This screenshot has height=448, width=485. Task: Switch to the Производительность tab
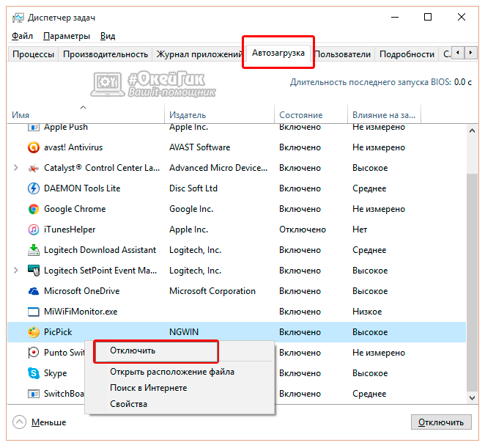point(105,54)
